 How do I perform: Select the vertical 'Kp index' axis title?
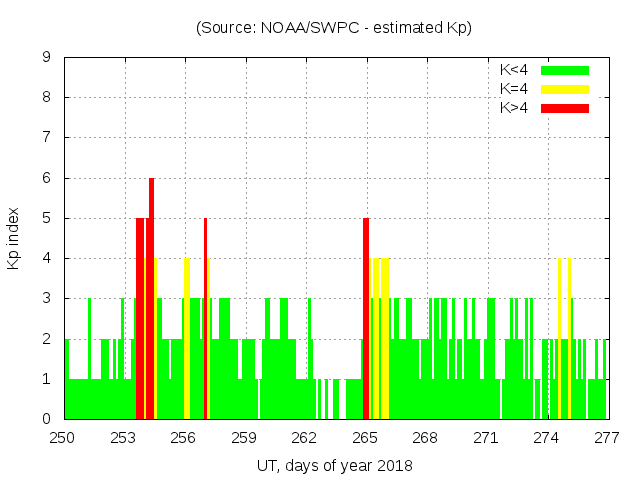click(14, 238)
